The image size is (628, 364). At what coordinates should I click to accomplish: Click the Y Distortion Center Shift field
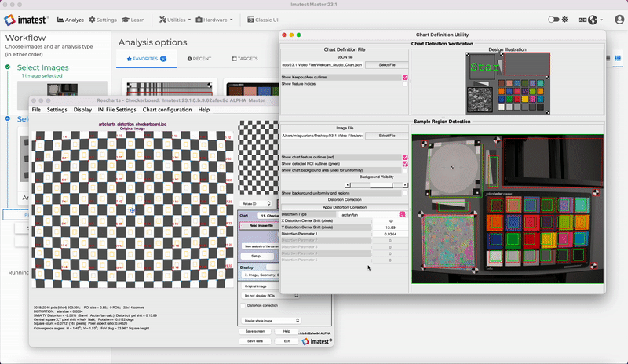click(390, 227)
